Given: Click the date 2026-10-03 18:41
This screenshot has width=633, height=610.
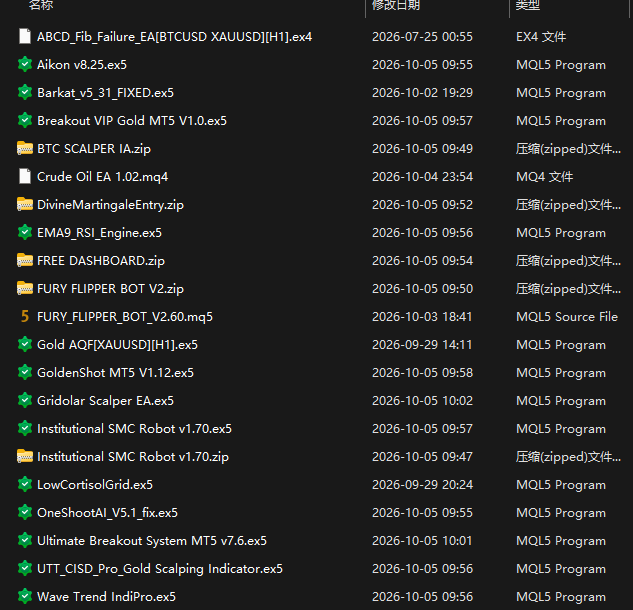Looking at the screenshot, I should [422, 317].
